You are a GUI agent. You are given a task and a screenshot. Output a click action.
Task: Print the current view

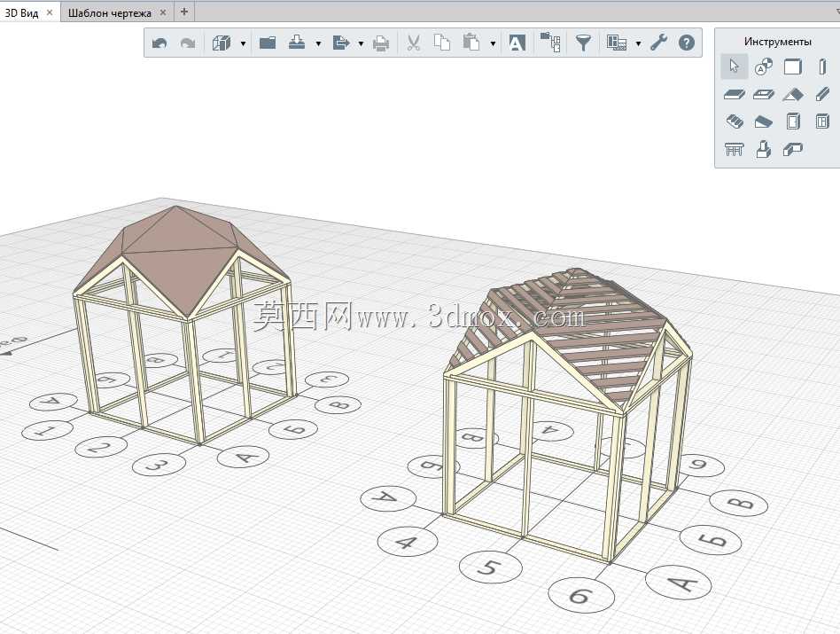[x=381, y=43]
